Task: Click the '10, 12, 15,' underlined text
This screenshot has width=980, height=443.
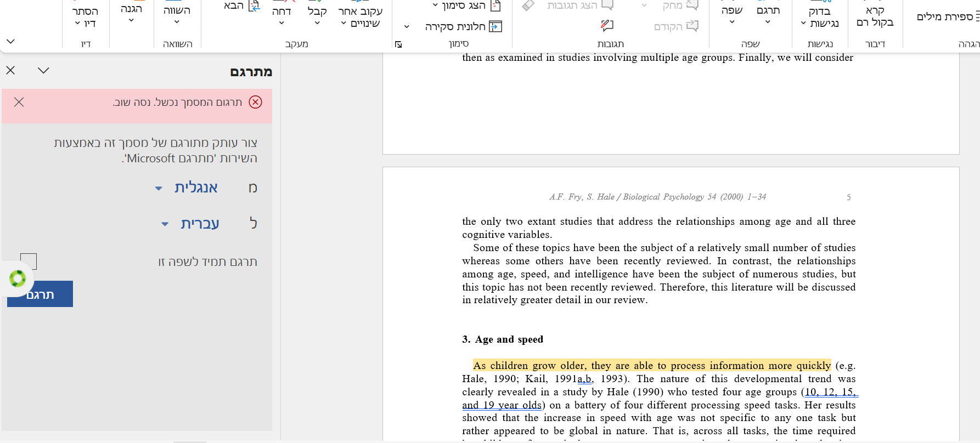Action: 830,392
